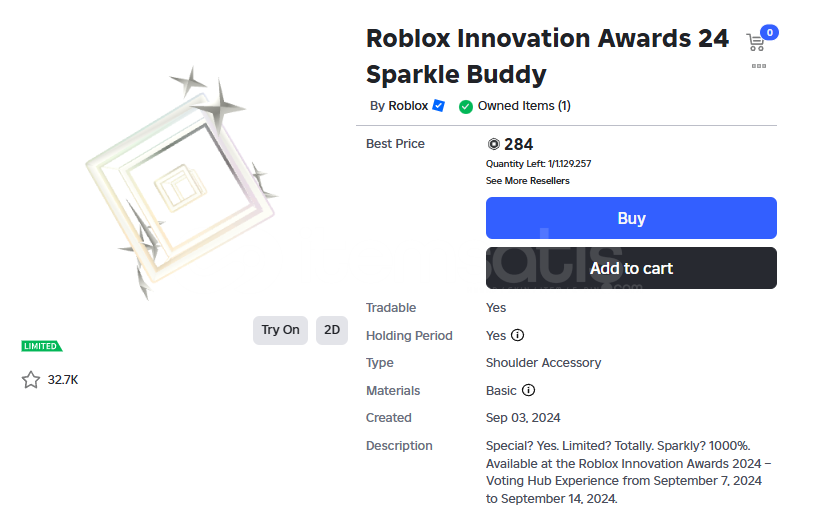Open the Roblox creator profile link
This screenshot has height=521, width=813.
408,106
